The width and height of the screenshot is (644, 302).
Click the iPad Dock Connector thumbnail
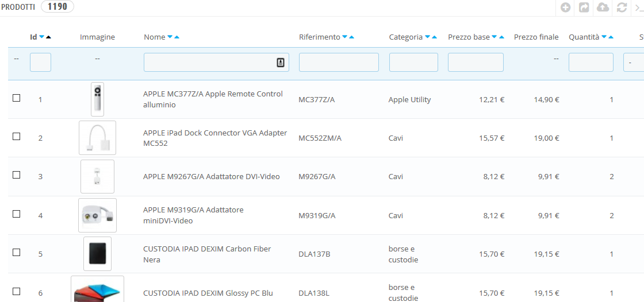pyautogui.click(x=97, y=138)
